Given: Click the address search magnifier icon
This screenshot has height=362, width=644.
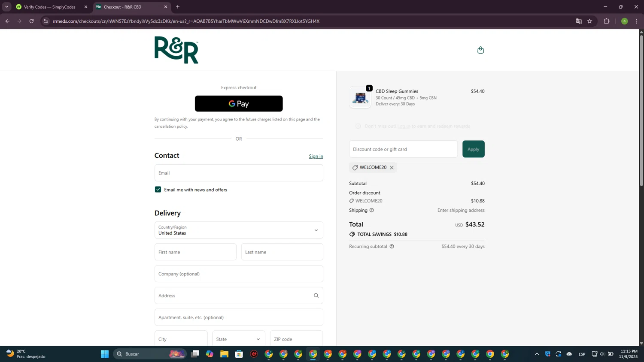Looking at the screenshot, I should pyautogui.click(x=316, y=296).
